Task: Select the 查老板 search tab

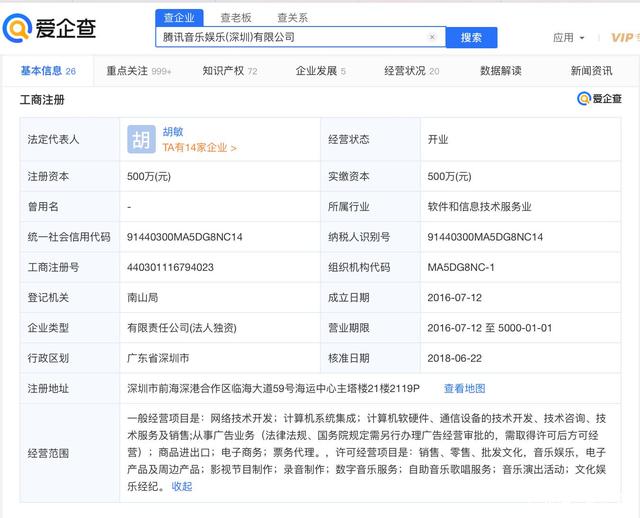Action: [236, 18]
